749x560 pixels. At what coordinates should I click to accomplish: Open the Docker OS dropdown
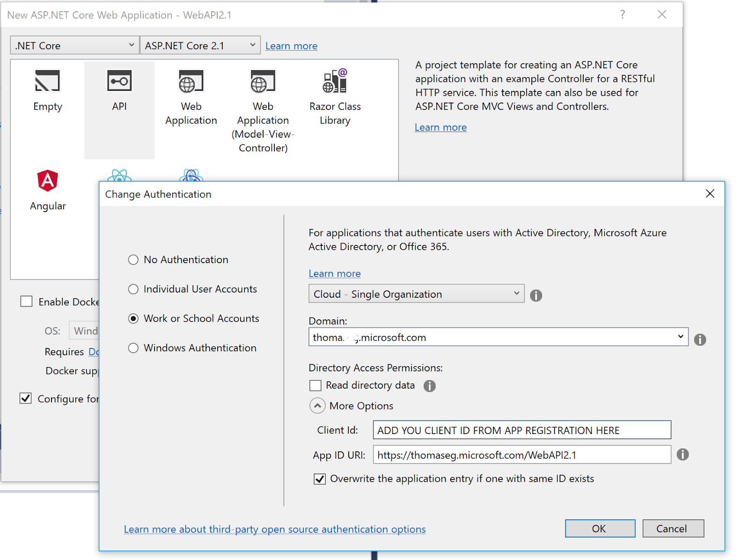click(x=84, y=331)
